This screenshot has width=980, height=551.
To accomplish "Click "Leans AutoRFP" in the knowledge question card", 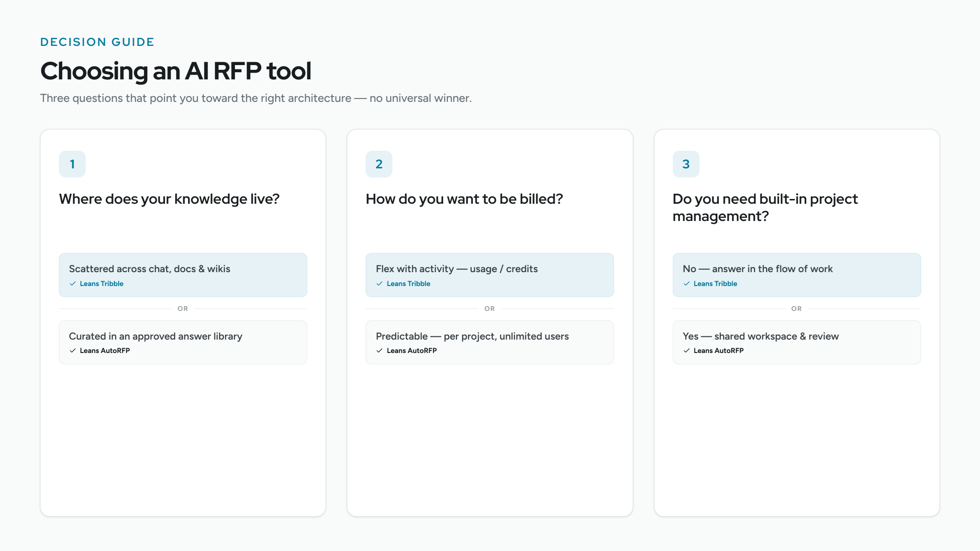I will [105, 351].
